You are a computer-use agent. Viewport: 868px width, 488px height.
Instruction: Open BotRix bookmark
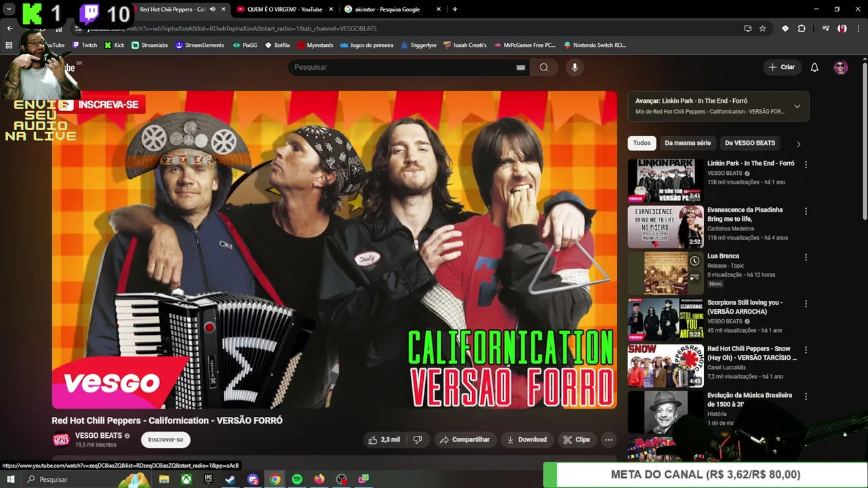[x=277, y=45]
